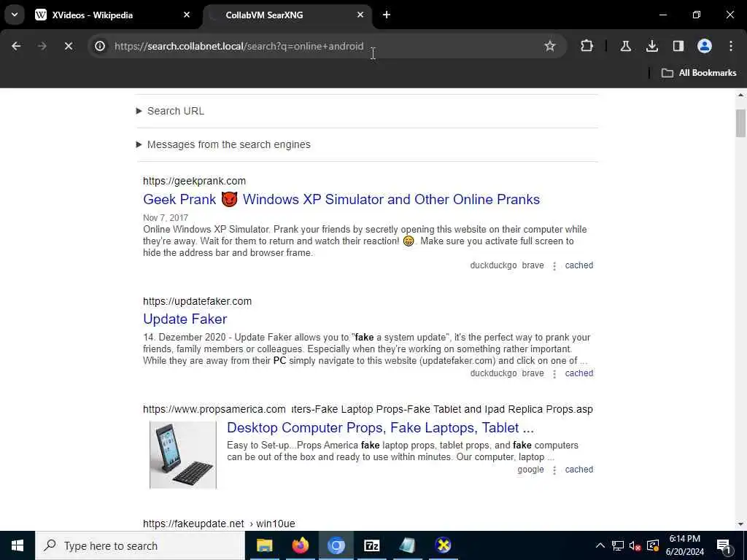Open the notification center icon
This screenshot has width=747, height=560.
click(724, 545)
